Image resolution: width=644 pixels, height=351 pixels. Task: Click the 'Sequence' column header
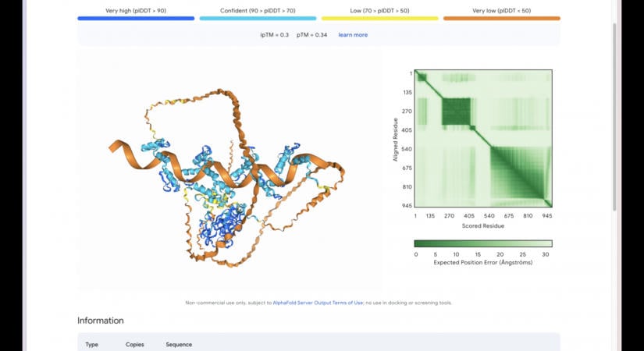(x=179, y=345)
